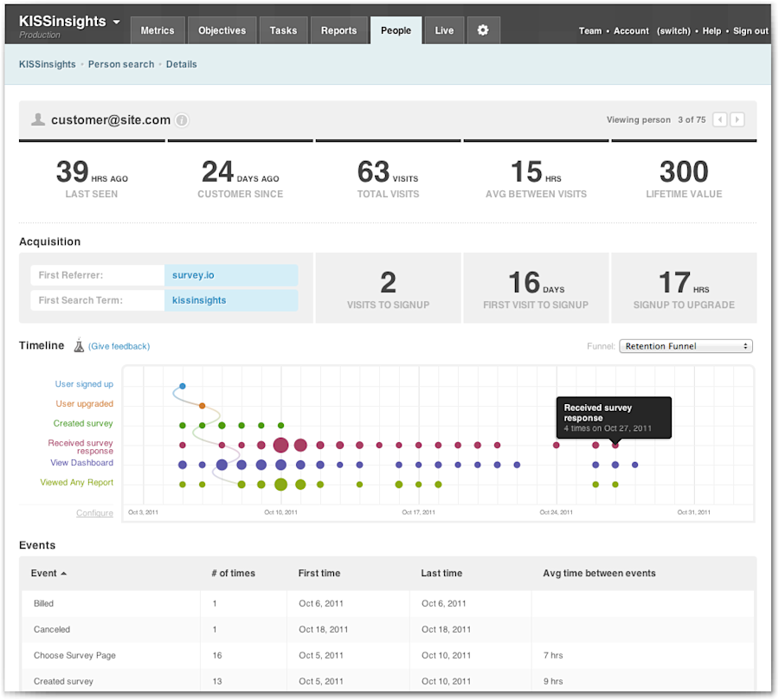
Task: Click Avg time between events header
Action: point(599,574)
